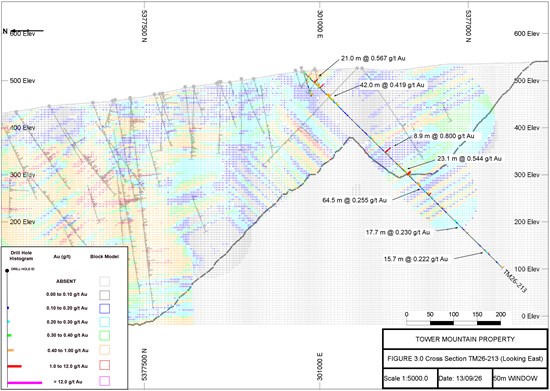The width and height of the screenshot is (550, 391).
Task: Click the drill hole collar dot in legend
Action: click(x=7, y=271)
